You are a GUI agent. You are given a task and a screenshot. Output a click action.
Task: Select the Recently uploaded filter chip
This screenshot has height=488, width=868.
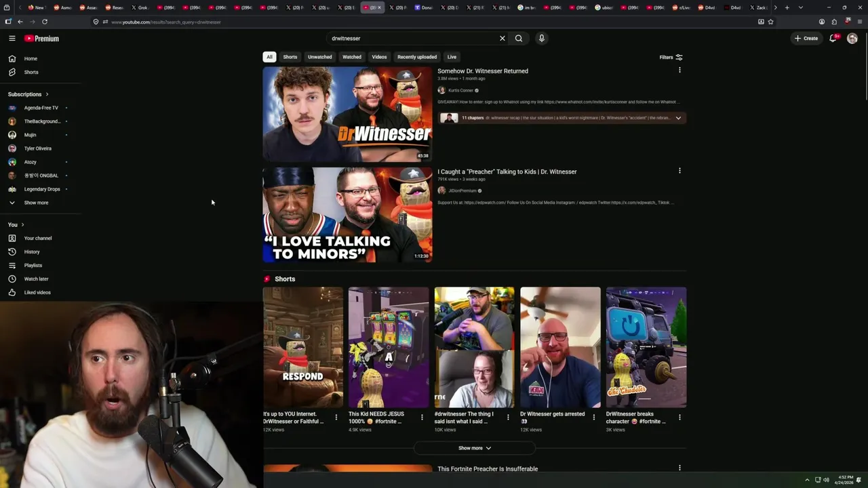tap(417, 57)
